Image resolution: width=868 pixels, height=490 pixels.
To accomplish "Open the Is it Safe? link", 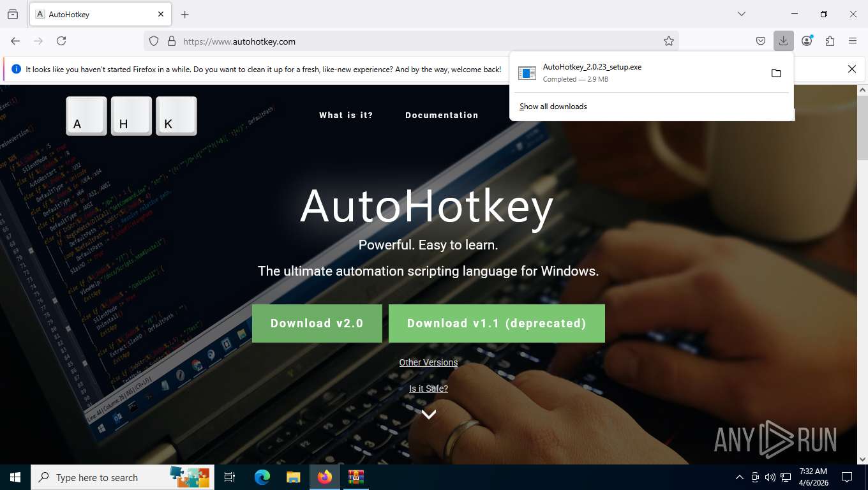I will [x=428, y=389].
